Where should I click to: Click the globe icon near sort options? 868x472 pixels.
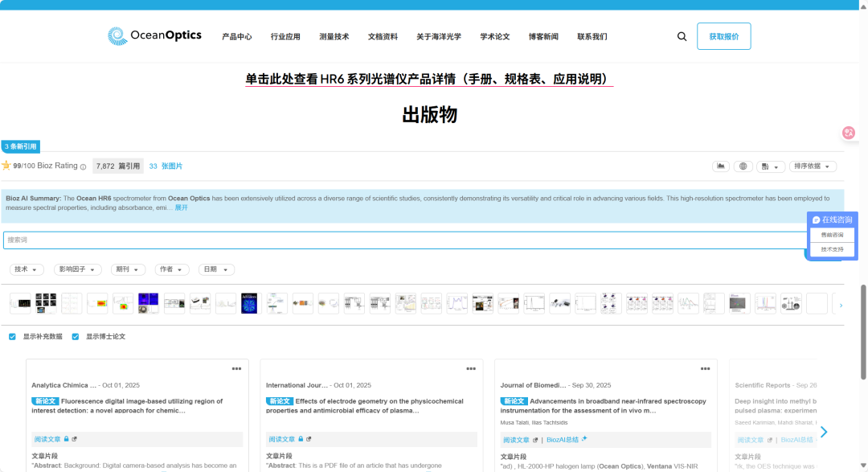pyautogui.click(x=743, y=166)
